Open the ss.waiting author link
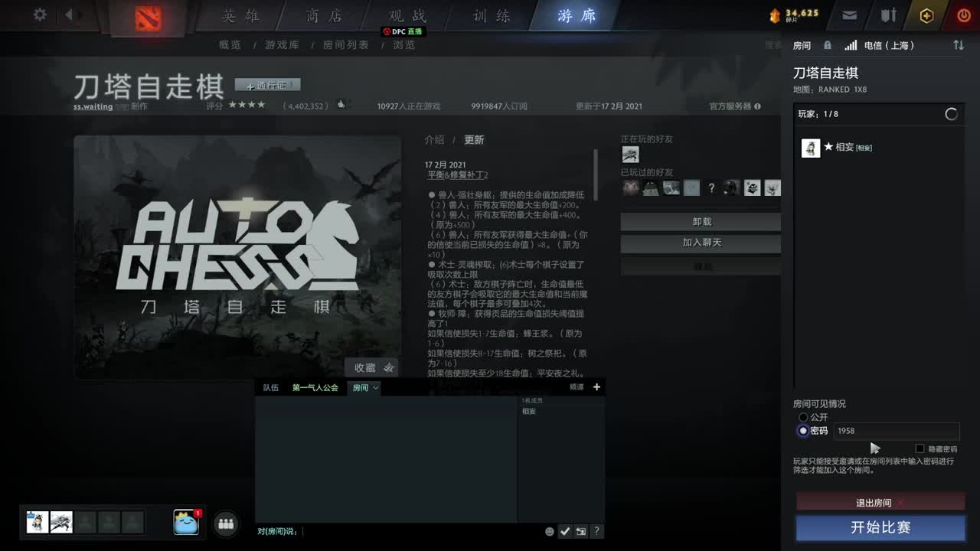 (x=93, y=107)
